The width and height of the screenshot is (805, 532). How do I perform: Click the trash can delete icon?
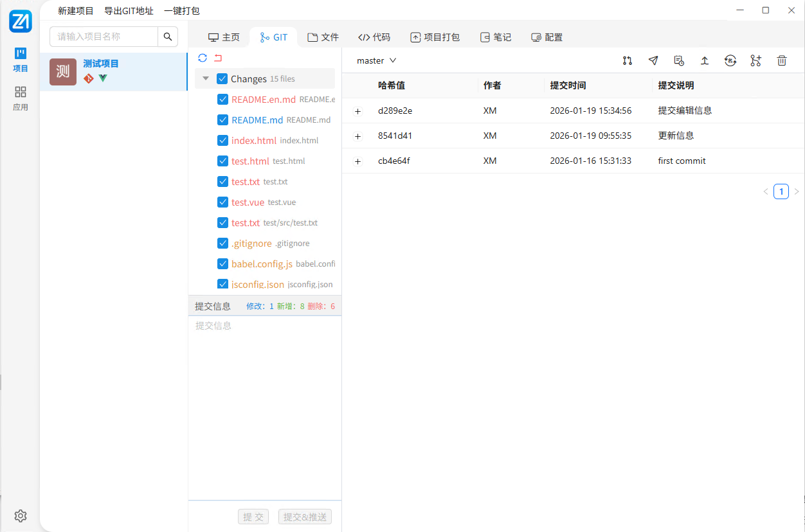[781, 60]
